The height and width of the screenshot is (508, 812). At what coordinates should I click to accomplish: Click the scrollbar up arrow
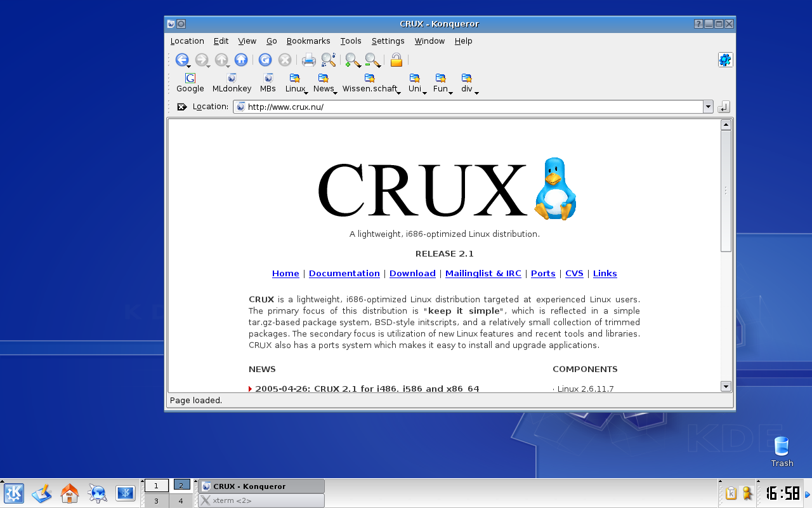point(726,124)
